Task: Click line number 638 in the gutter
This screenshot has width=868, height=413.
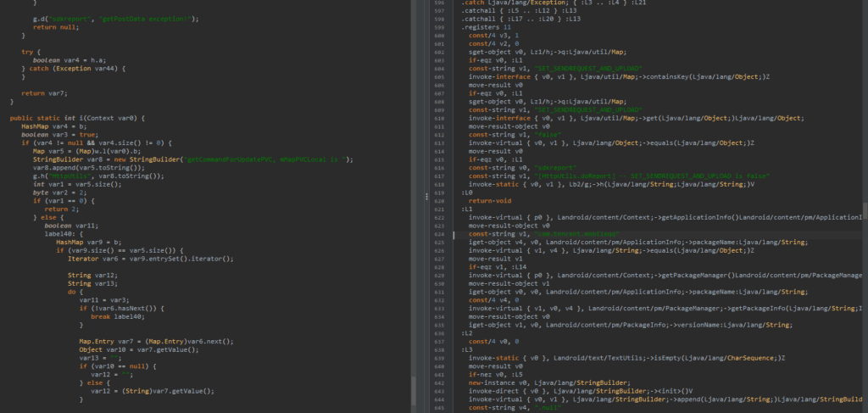Action: (438, 349)
